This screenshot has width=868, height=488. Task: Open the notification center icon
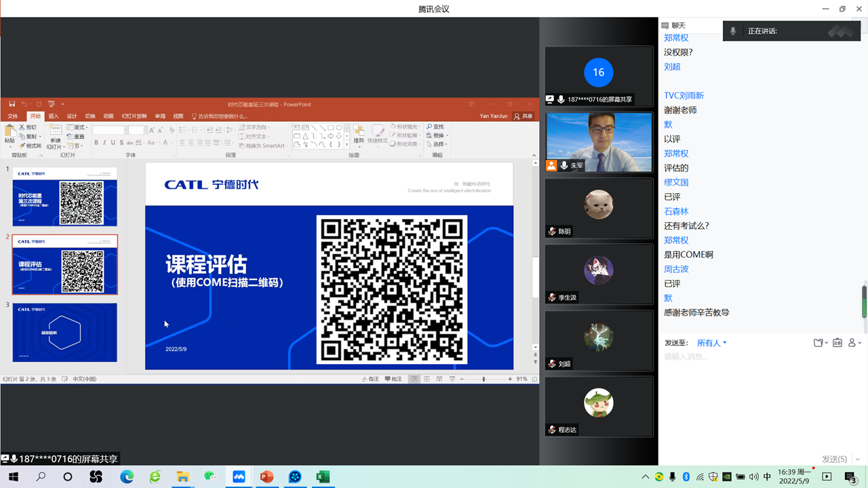pyautogui.click(x=851, y=477)
